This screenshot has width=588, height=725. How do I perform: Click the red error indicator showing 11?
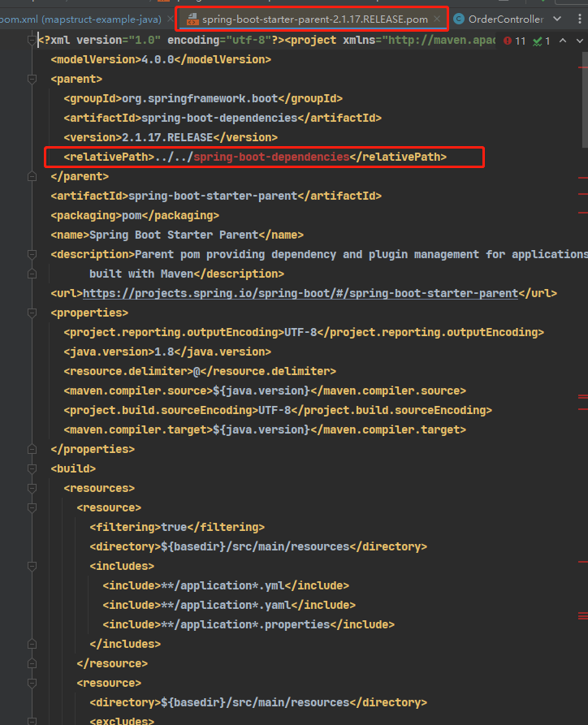(x=515, y=41)
